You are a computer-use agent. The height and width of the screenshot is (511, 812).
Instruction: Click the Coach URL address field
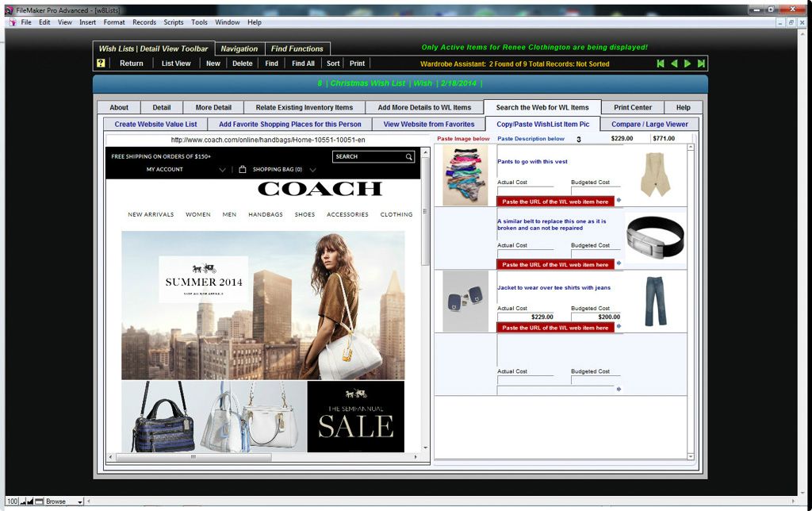[x=268, y=140]
